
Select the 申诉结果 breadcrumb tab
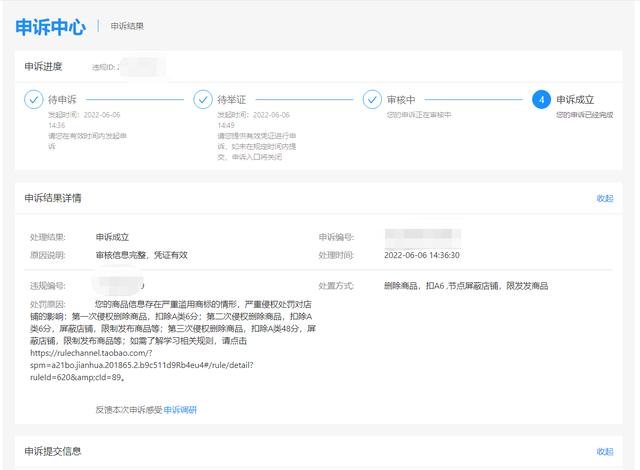(x=127, y=27)
